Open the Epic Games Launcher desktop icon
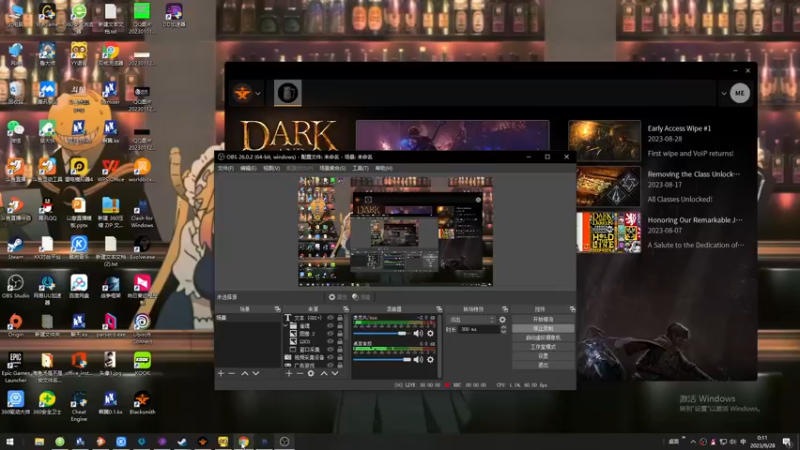This screenshot has width=800, height=450. click(x=15, y=367)
